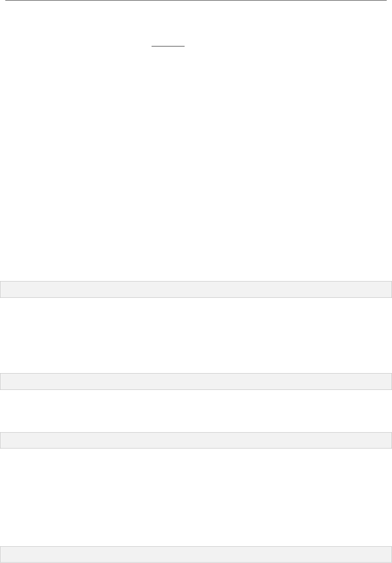Click inside the second gray code box
The height and width of the screenshot is (563, 392).
[196, 381]
